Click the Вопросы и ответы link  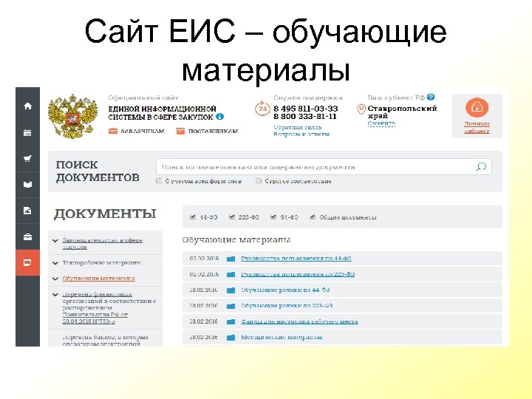click(x=301, y=134)
